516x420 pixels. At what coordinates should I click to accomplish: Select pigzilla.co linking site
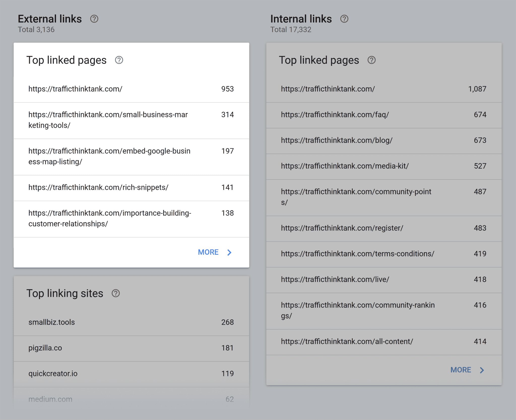click(45, 348)
